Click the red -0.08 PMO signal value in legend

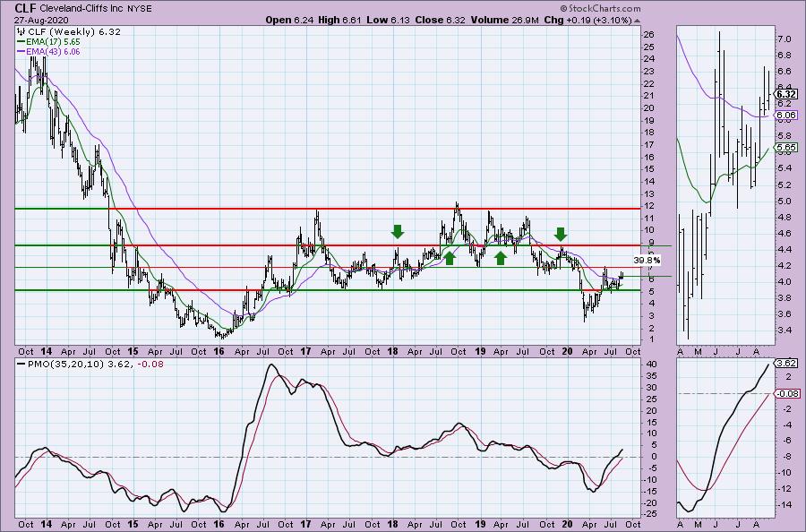(149, 364)
